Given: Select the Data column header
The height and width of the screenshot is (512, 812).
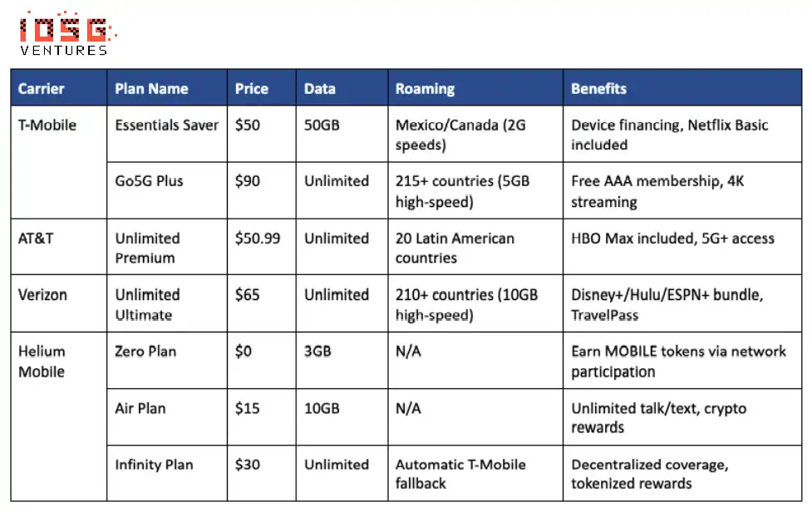Looking at the screenshot, I should tap(320, 89).
